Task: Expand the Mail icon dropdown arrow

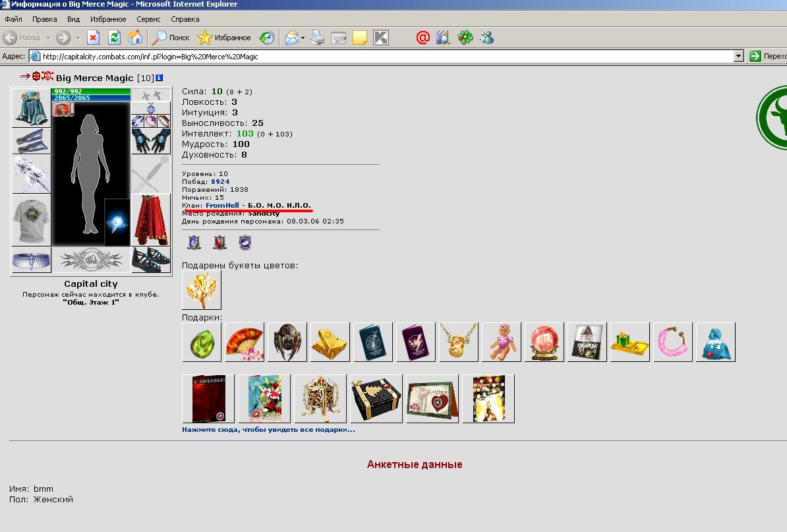Action: point(303,38)
